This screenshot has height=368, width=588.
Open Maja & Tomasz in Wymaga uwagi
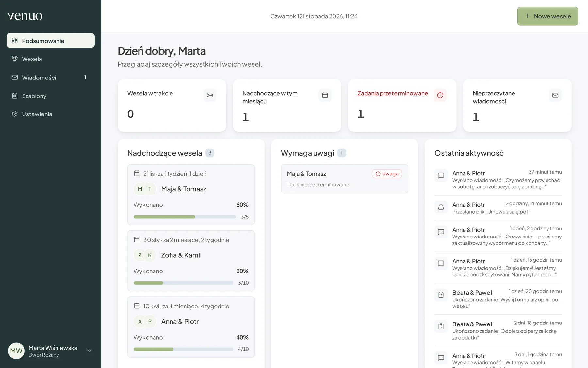coord(344,179)
